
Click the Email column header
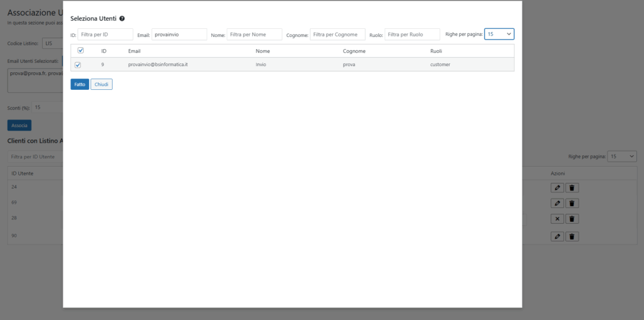coord(135,51)
